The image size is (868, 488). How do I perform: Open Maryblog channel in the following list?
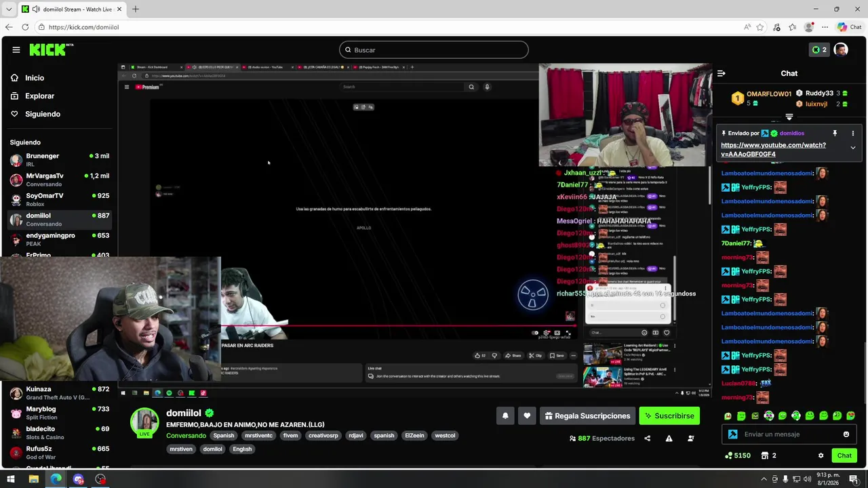(x=60, y=413)
